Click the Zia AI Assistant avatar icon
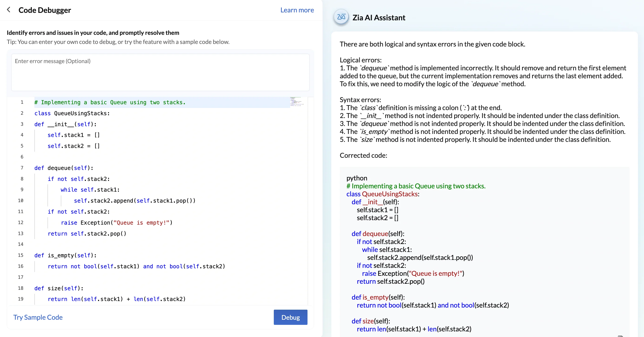This screenshot has width=644, height=337. pos(341,17)
